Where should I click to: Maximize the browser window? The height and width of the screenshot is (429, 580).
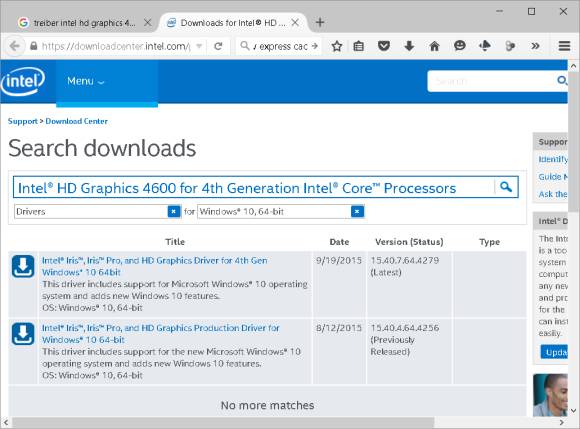coord(531,11)
